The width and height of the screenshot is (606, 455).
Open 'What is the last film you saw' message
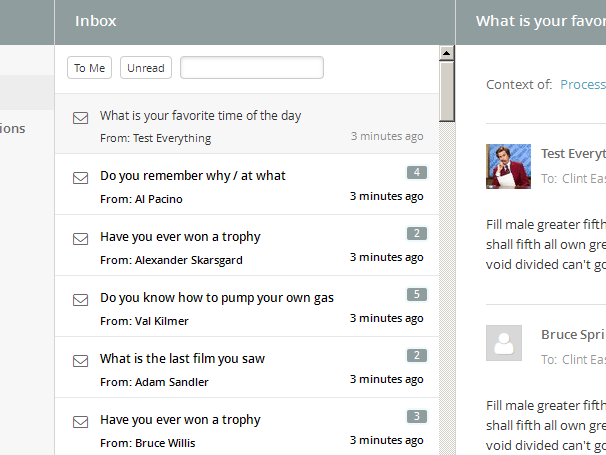tap(182, 358)
